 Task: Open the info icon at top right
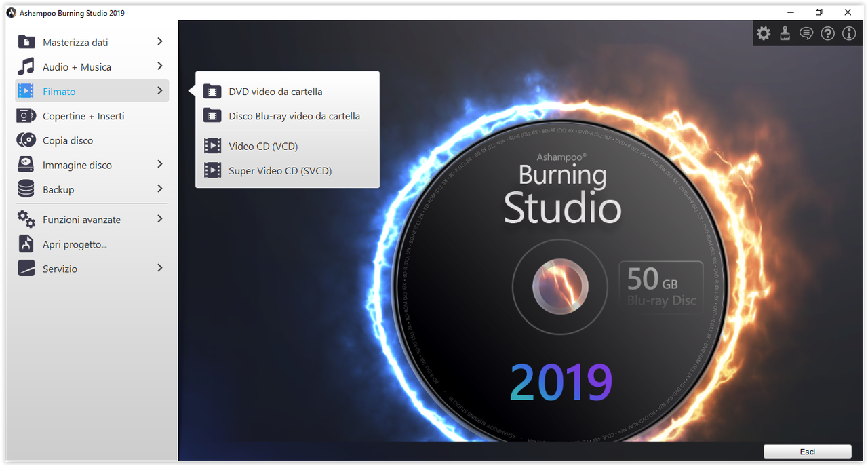point(849,33)
